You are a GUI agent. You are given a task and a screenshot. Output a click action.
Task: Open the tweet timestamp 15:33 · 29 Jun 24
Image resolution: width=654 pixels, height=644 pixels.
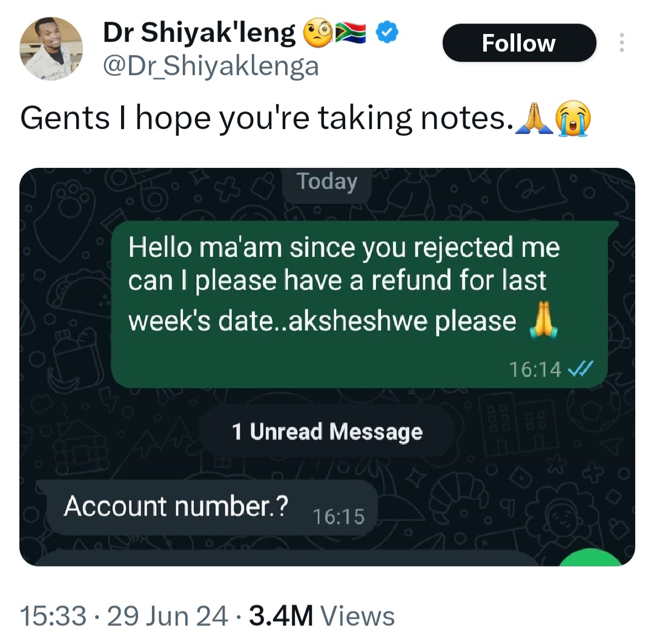124,617
